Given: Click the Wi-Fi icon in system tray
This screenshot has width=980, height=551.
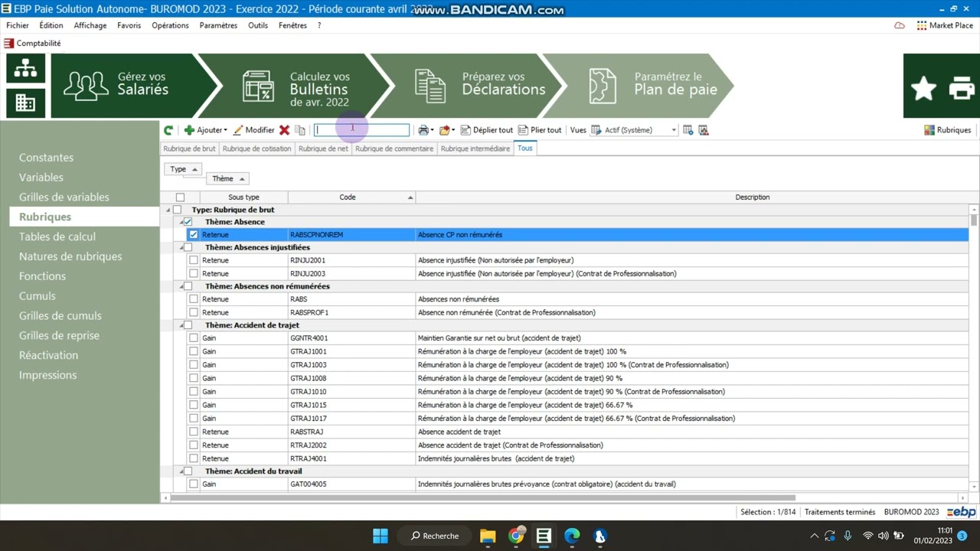Looking at the screenshot, I should coord(868,536).
